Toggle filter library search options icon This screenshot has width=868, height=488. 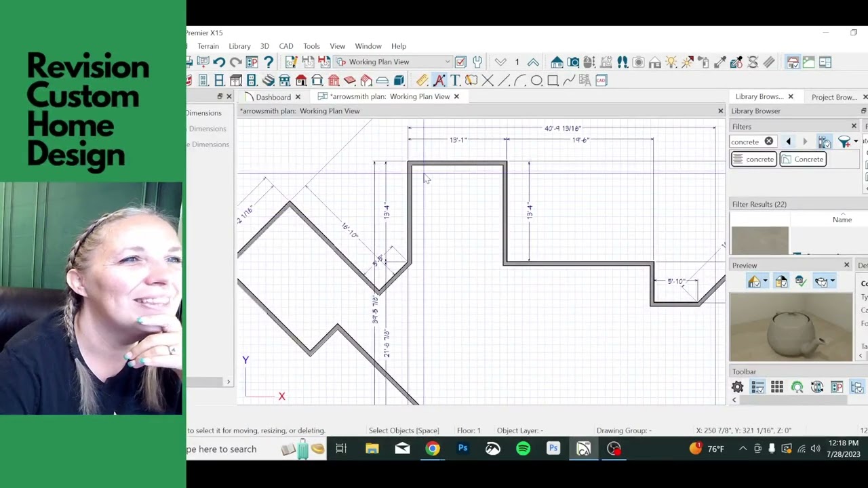[x=825, y=141]
